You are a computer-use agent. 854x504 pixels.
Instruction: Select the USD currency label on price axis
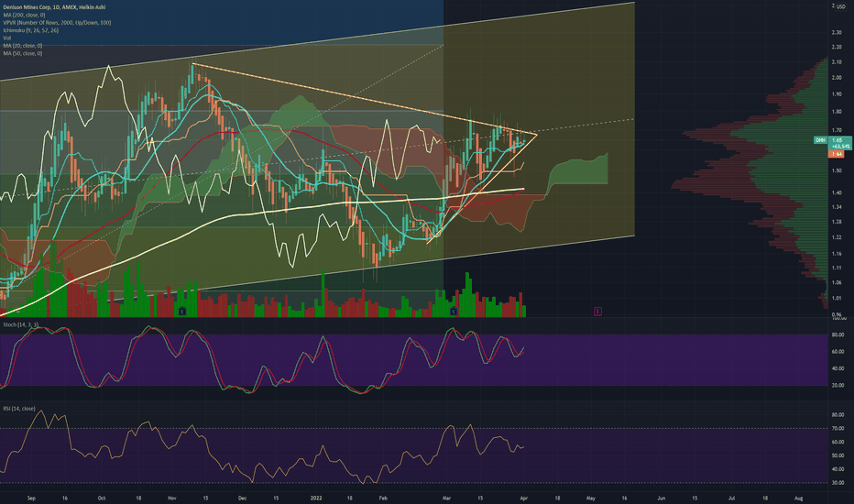[x=841, y=6]
